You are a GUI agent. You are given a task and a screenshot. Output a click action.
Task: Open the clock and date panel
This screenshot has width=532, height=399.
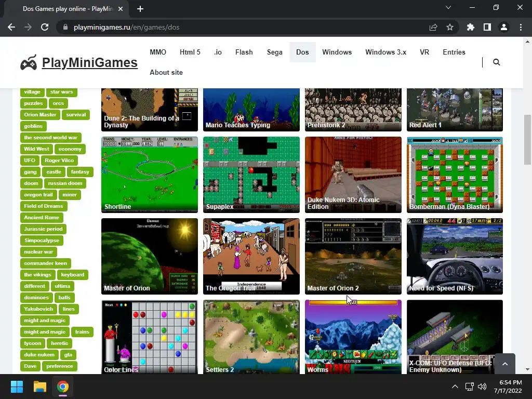[508, 387]
